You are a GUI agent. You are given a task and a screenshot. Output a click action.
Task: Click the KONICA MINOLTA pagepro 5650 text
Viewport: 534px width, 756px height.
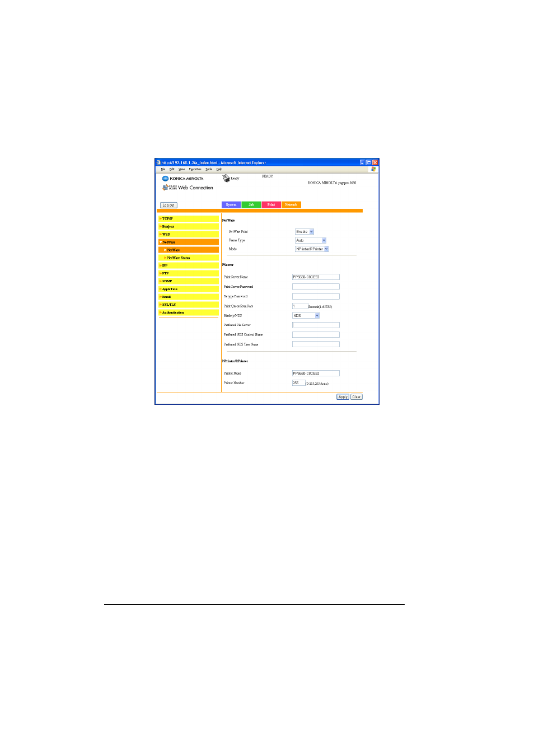(x=332, y=183)
